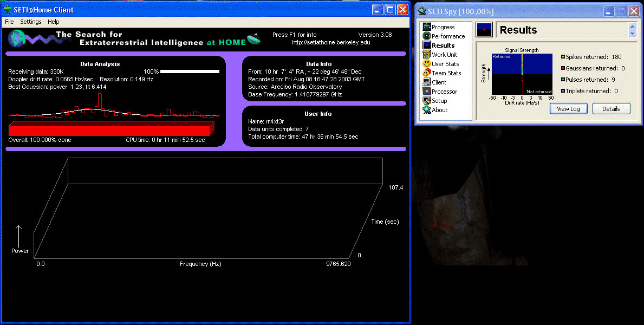The width and height of the screenshot is (644, 325).
Task: Select the Work Unit page label
Action: pos(444,55)
